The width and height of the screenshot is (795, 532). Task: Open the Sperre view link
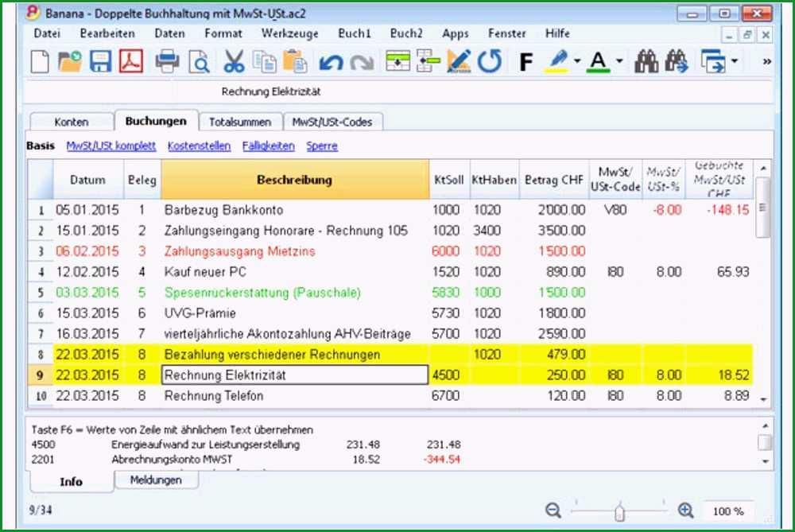(321, 146)
